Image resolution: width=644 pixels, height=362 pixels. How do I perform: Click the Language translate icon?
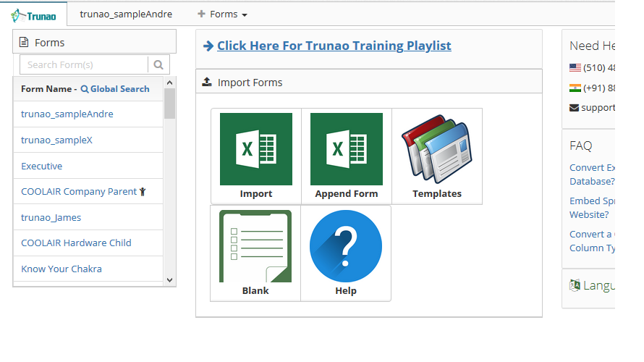575,285
